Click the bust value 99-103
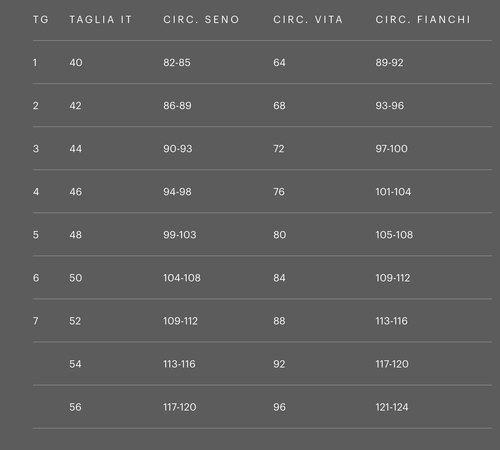The height and width of the screenshot is (450, 500). click(180, 235)
